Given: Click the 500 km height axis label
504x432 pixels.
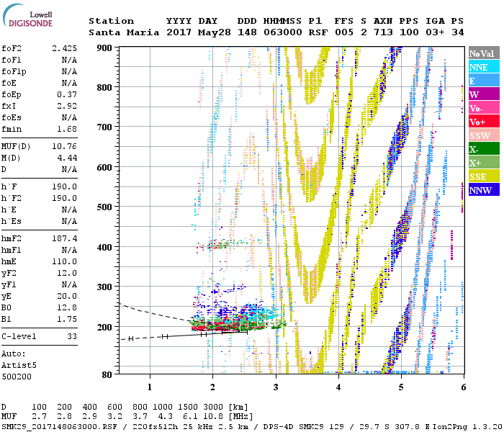Looking at the screenshot, I should (104, 207).
